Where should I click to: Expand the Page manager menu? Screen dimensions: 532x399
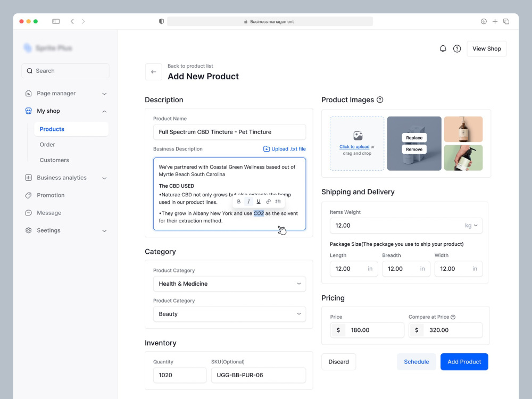65,93
